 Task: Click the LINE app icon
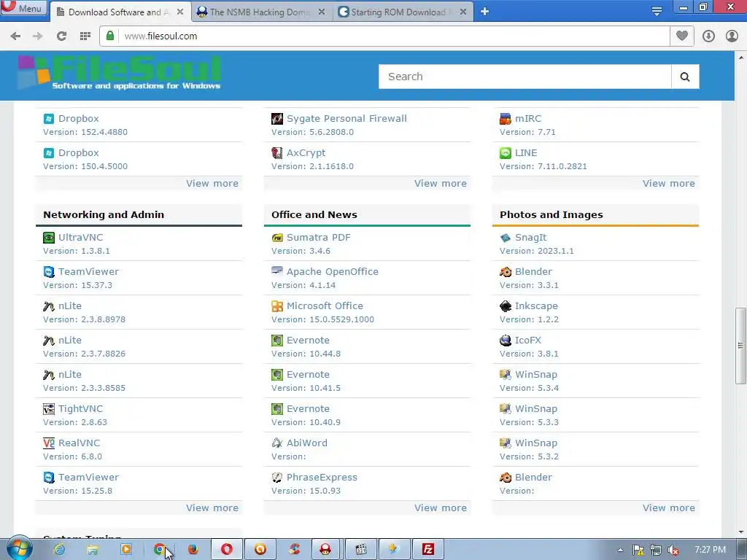click(x=505, y=153)
